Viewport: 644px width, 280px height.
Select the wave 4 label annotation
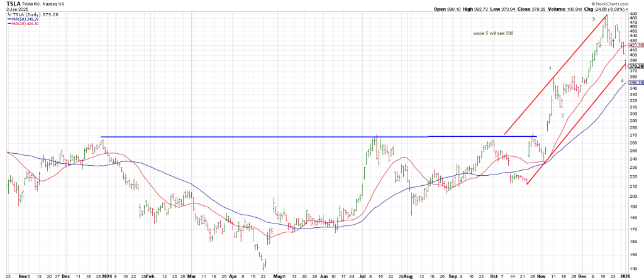(622, 82)
